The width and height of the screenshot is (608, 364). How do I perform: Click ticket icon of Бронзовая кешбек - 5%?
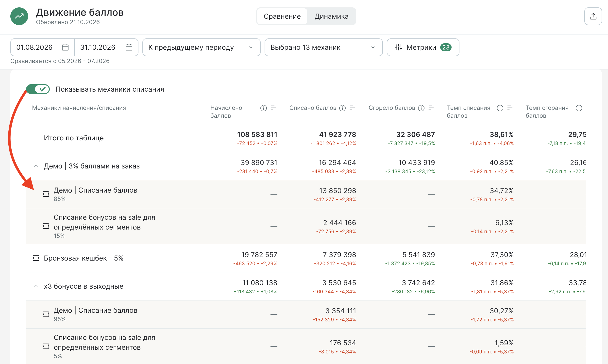[36, 258]
